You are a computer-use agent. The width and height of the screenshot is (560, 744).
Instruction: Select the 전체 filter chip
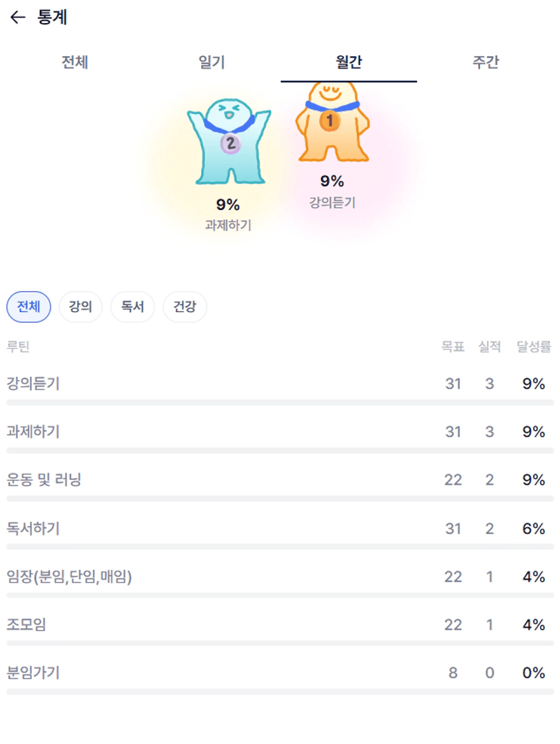(28, 307)
